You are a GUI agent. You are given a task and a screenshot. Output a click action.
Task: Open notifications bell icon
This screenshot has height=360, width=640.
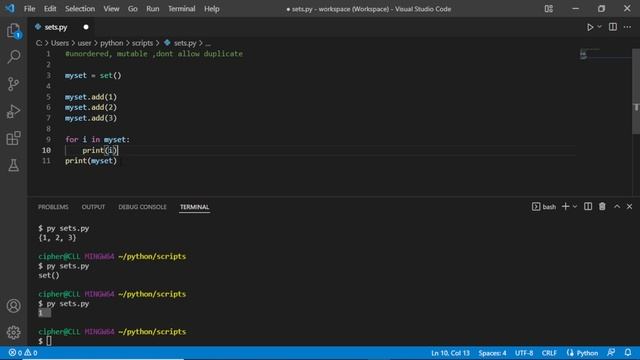(628, 353)
